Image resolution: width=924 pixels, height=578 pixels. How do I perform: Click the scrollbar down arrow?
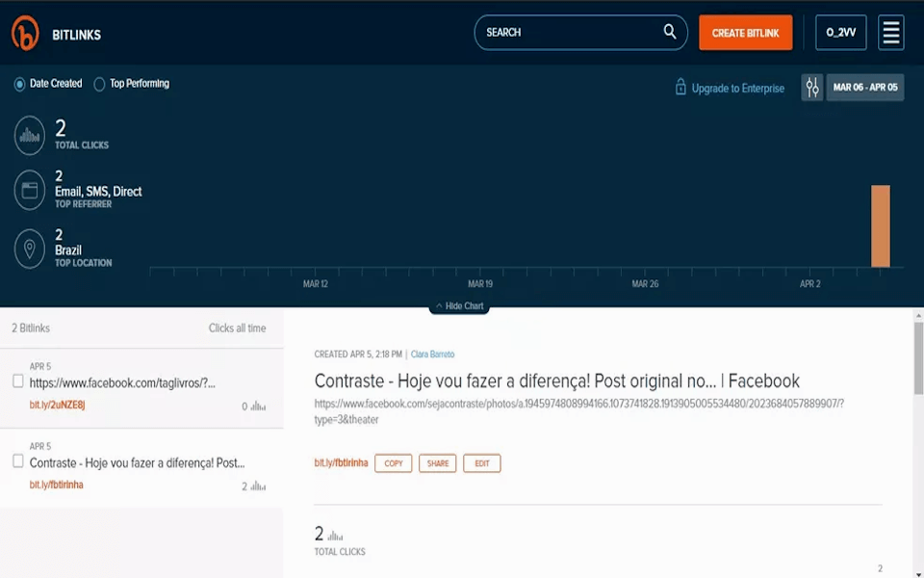point(918,573)
